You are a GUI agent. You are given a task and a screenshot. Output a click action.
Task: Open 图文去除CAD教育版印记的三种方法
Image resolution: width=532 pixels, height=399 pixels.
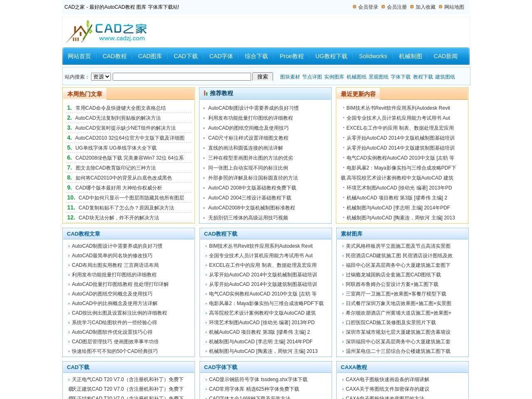[116, 168]
